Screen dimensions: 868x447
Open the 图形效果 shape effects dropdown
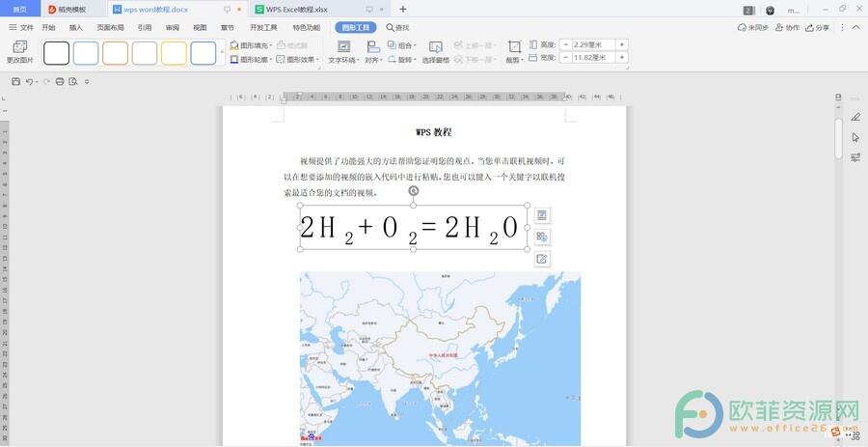tap(298, 59)
